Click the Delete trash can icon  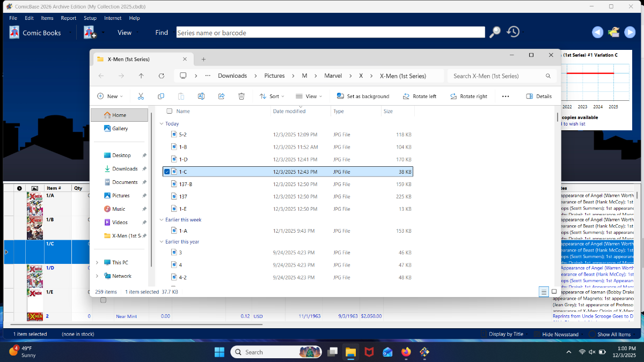pyautogui.click(x=241, y=97)
